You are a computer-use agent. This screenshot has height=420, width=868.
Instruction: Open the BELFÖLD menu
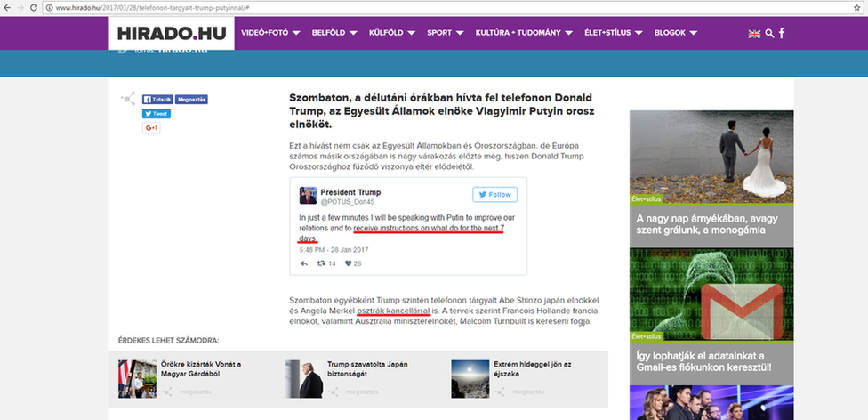point(329,33)
